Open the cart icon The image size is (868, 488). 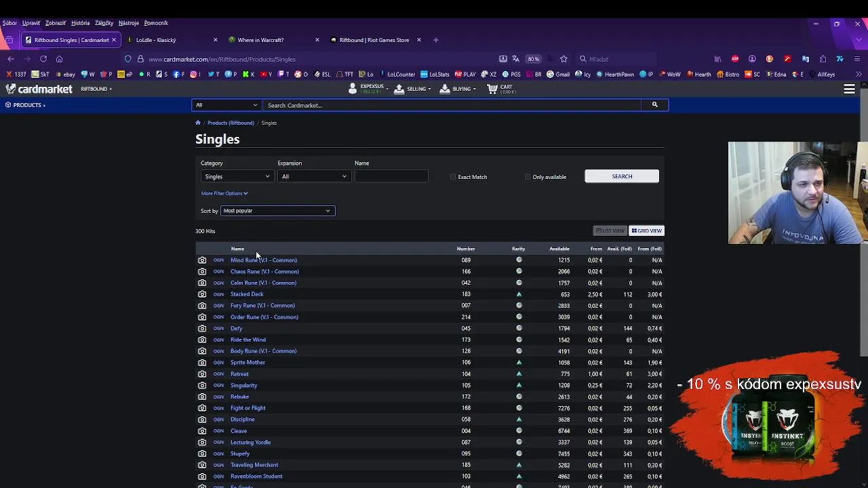coord(502,89)
